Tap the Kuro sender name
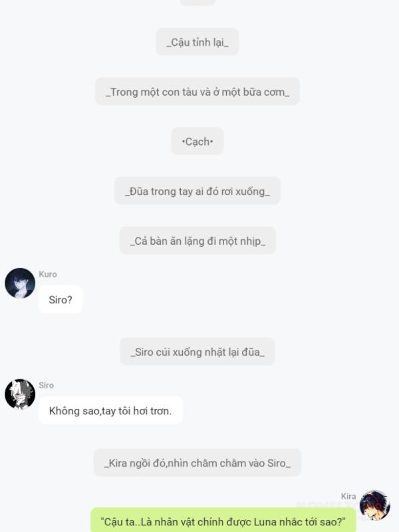The image size is (399, 532). point(47,274)
